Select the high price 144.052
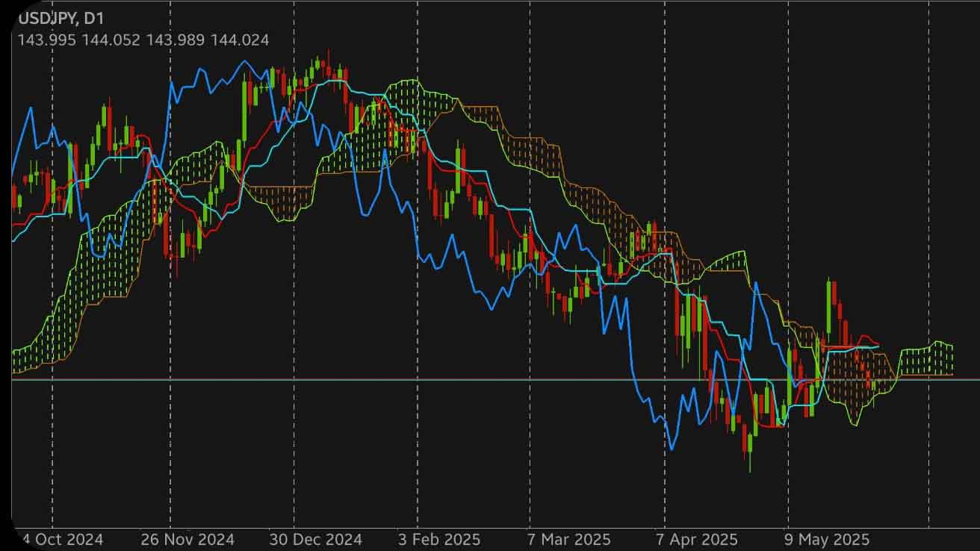 (110, 40)
